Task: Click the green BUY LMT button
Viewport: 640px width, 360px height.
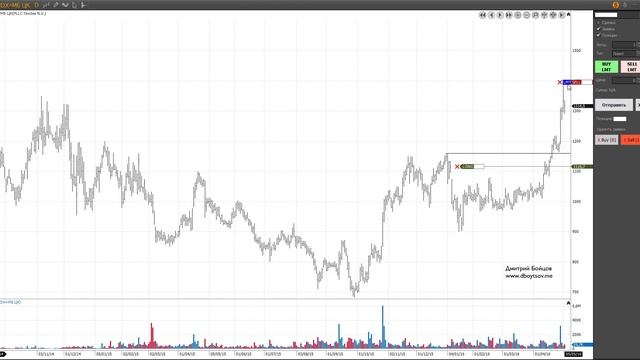Action: pos(606,67)
